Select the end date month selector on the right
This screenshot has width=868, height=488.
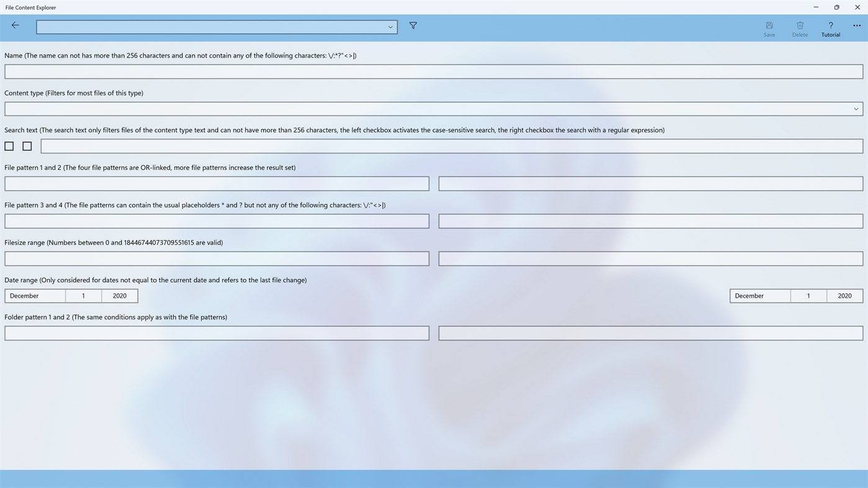759,296
